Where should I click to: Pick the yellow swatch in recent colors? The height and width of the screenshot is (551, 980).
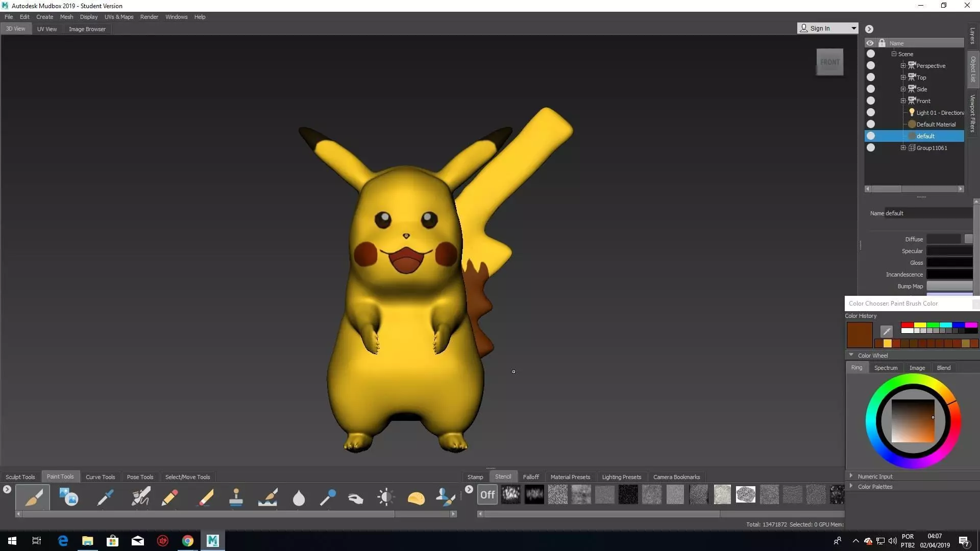click(x=888, y=343)
